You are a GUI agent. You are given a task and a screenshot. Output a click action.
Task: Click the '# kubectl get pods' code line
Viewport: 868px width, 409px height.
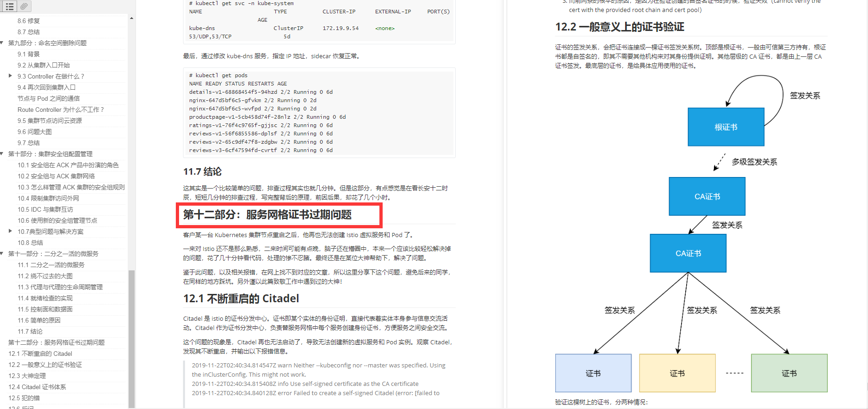tap(218, 75)
